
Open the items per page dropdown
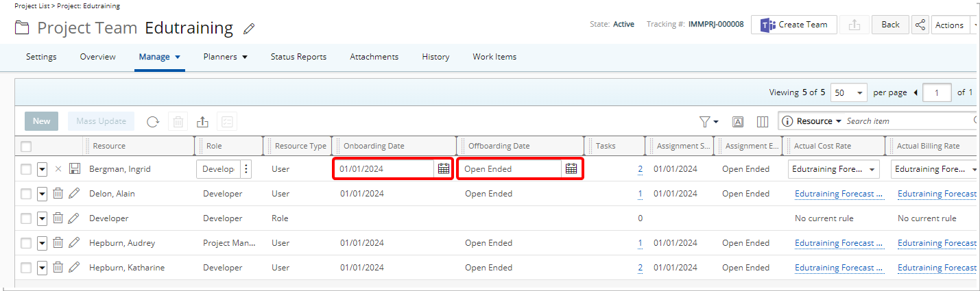click(x=849, y=92)
